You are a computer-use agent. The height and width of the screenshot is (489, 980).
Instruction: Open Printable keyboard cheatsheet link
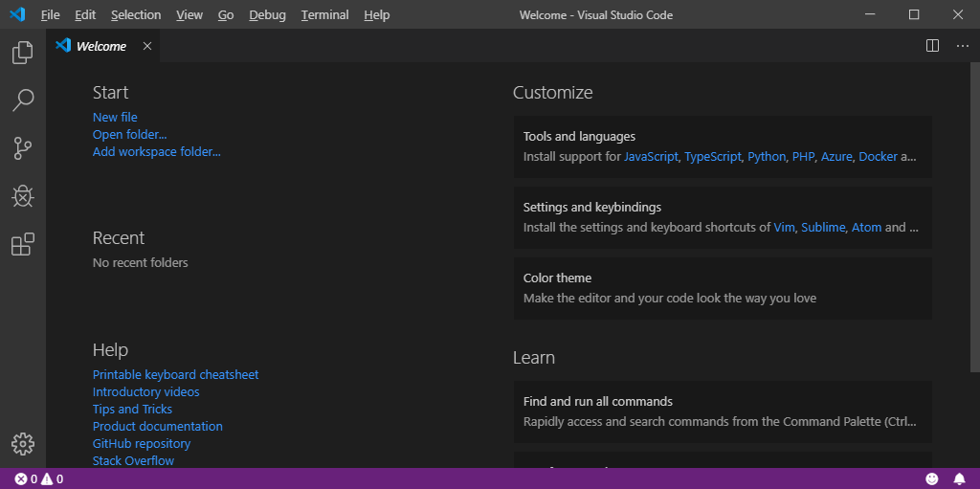[176, 374]
